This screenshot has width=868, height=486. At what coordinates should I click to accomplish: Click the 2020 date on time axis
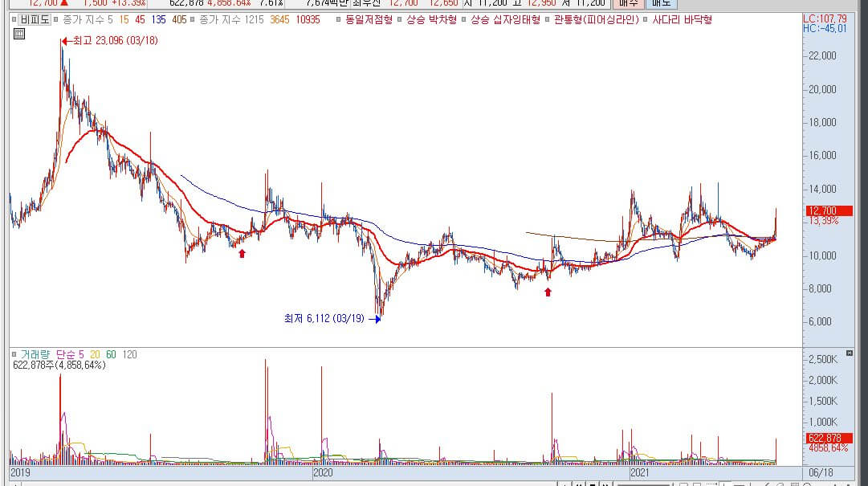coord(323,472)
